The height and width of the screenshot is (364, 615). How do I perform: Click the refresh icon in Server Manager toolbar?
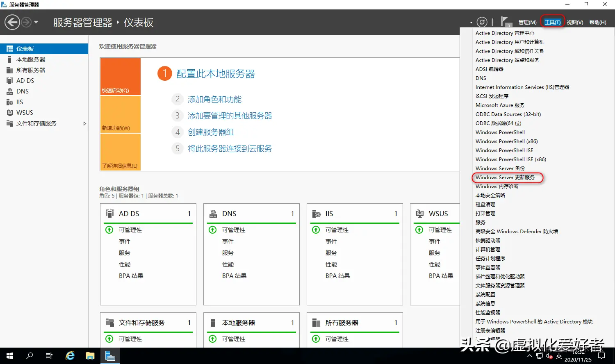[482, 22]
